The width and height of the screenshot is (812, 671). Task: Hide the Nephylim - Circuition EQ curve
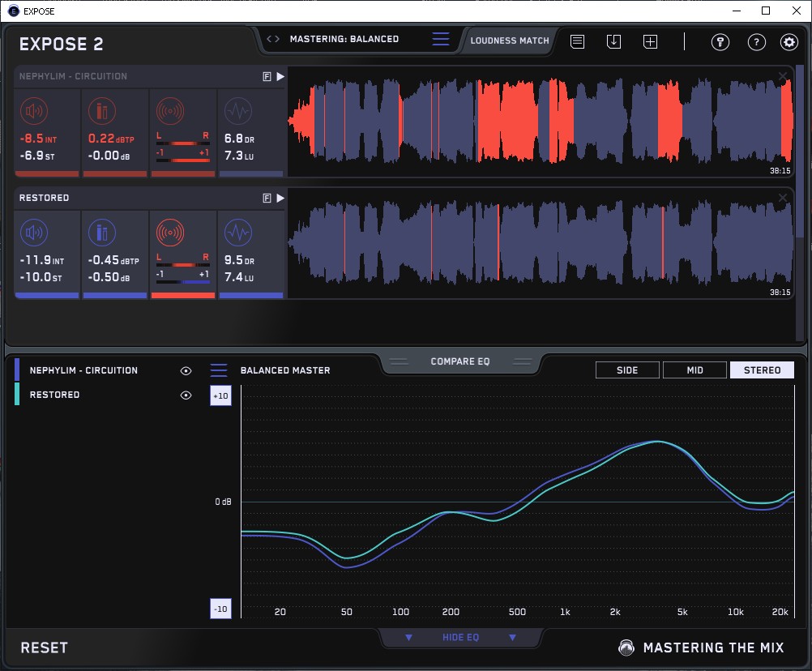click(186, 370)
